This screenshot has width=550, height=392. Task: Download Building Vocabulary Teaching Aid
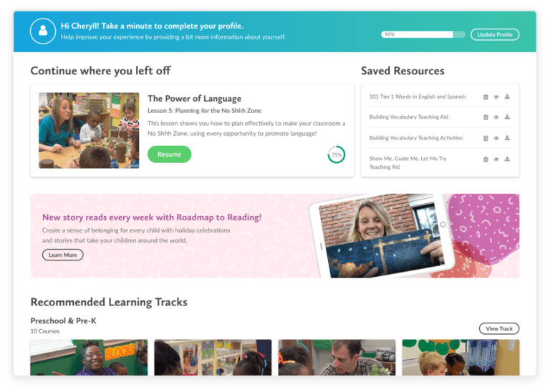coord(507,117)
